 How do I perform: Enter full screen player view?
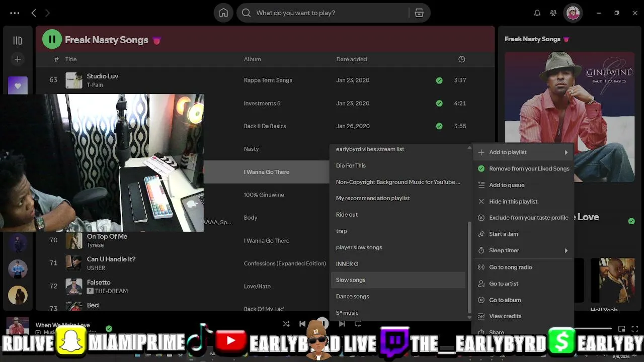click(x=635, y=329)
